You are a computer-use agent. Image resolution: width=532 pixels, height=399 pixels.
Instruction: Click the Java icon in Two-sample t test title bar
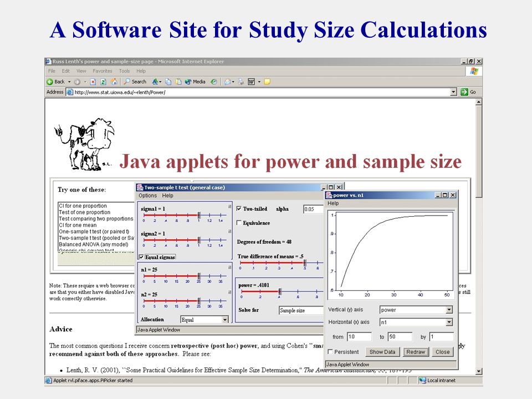(140, 187)
